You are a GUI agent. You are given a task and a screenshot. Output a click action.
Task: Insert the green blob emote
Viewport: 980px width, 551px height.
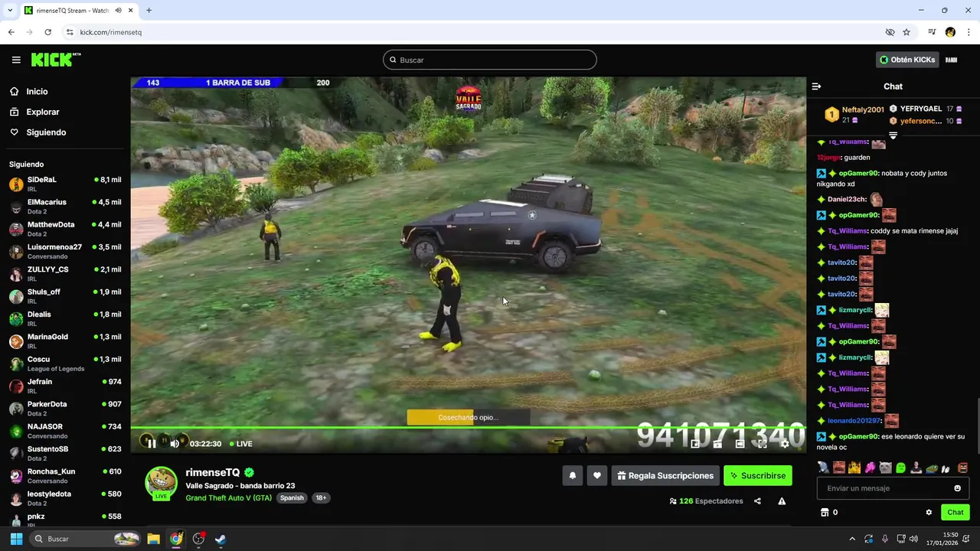point(900,468)
